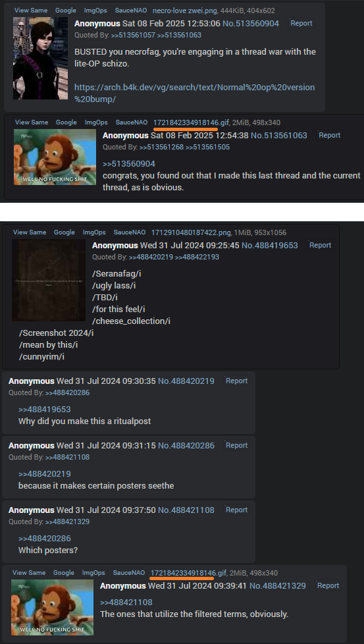
Task: Follow quoted-by link >>513561057
Action: [133, 36]
